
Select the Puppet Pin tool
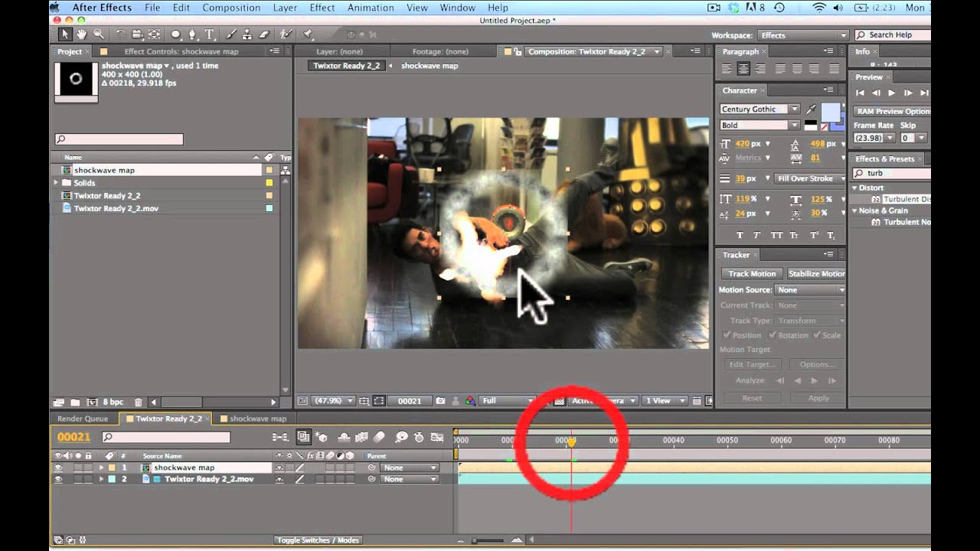[x=308, y=34]
